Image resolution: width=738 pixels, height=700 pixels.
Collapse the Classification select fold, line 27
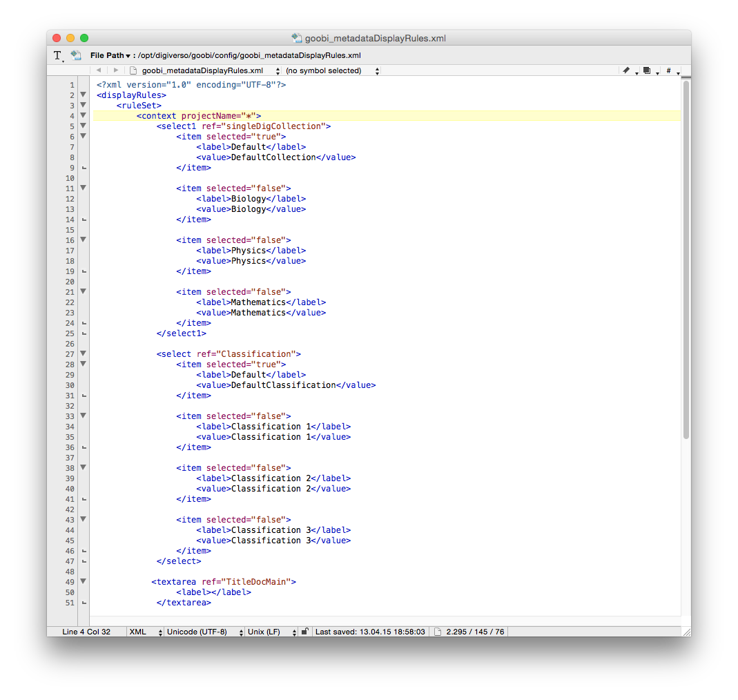pos(84,353)
